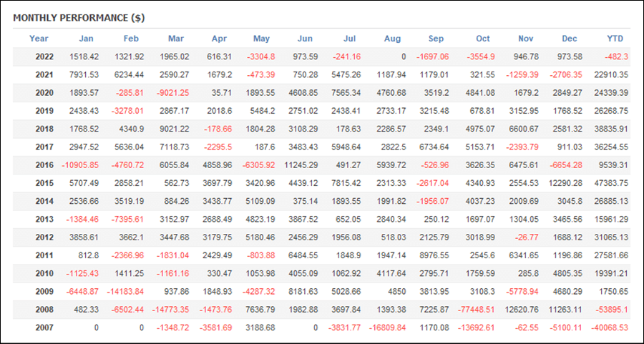Click the Sep column header

point(436,39)
